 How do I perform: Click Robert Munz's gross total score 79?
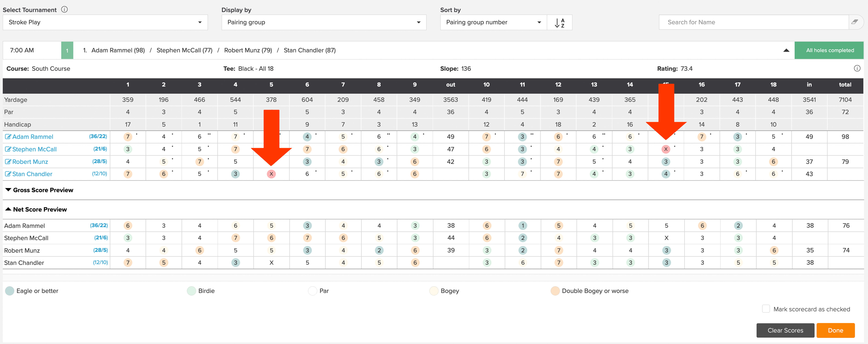(845, 162)
